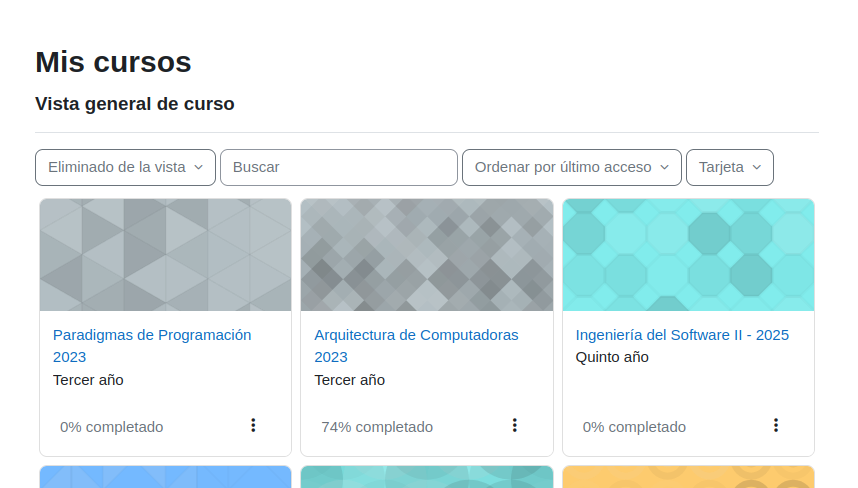Viewport: 858px width, 488px height.
Task: Open course Paradigmas de Programación 2023
Action: point(152,346)
